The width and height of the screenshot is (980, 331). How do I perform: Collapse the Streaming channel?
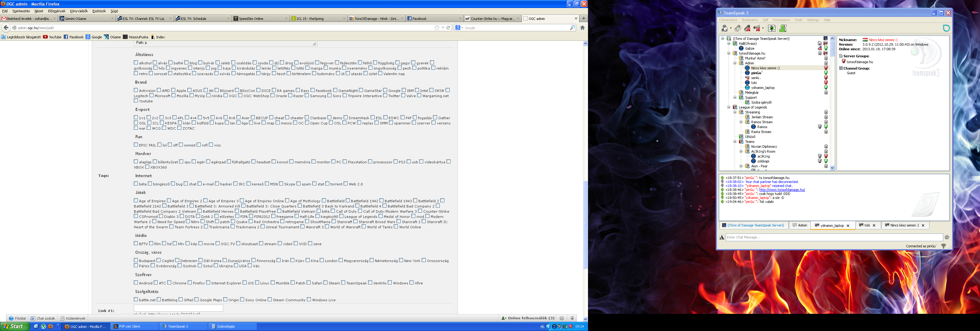click(735, 112)
